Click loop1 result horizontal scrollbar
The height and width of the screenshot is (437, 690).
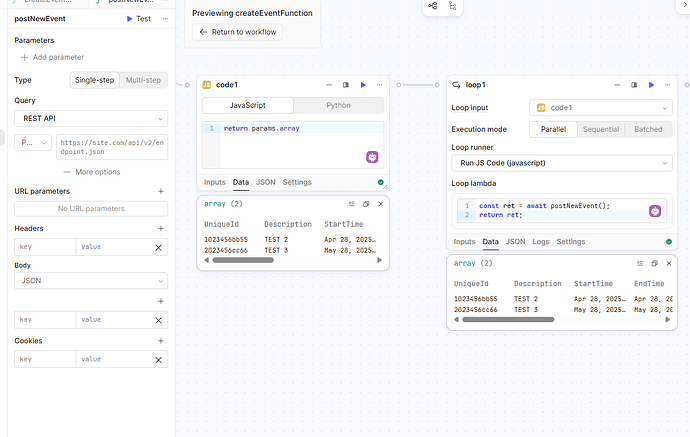(508, 319)
